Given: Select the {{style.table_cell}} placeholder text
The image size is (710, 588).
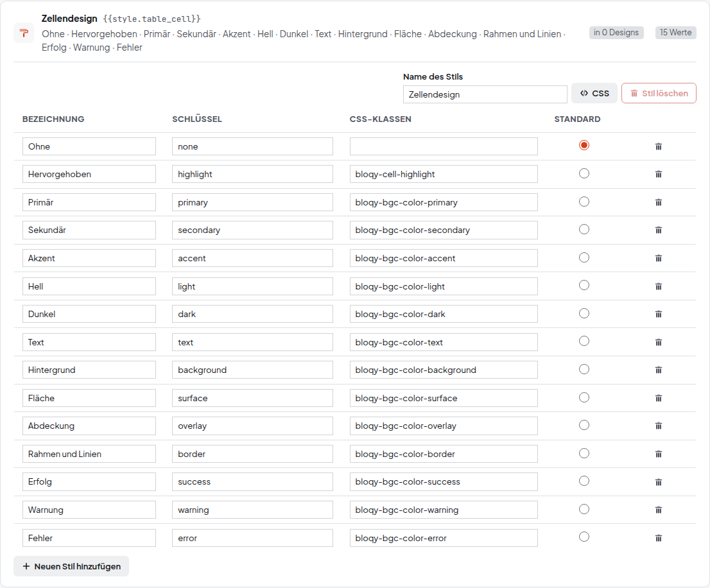Looking at the screenshot, I should point(152,19).
